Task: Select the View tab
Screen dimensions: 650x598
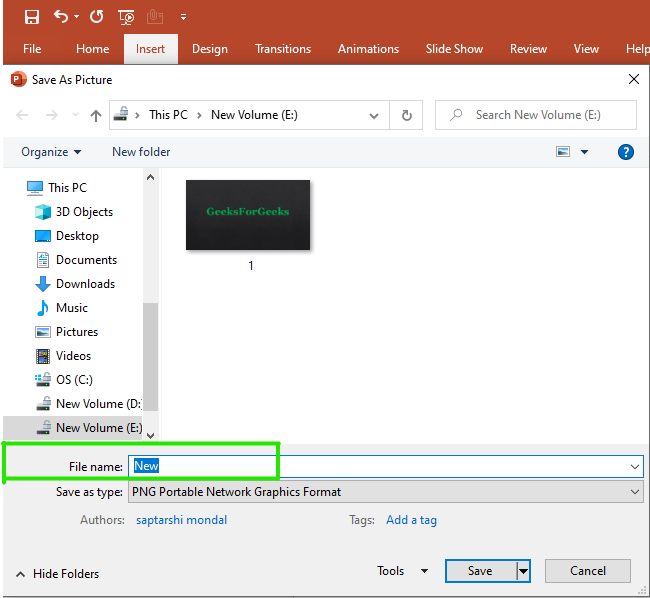Action: 586,49
